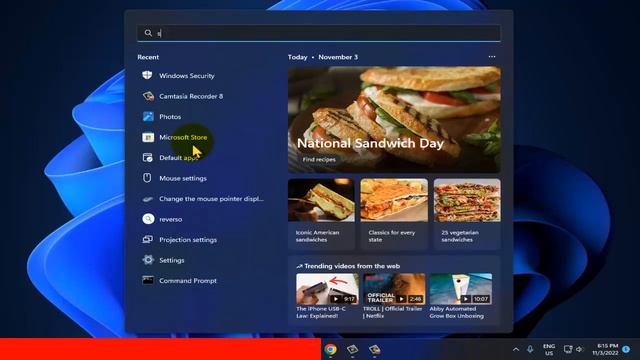Click TROLL Official Trailer Netflix title
640x360 pixels.
[x=393, y=312]
